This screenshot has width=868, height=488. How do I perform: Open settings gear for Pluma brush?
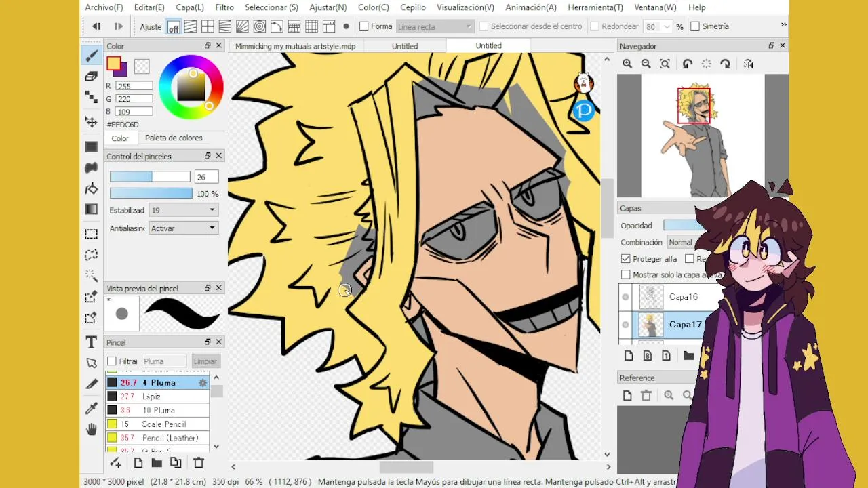point(202,383)
